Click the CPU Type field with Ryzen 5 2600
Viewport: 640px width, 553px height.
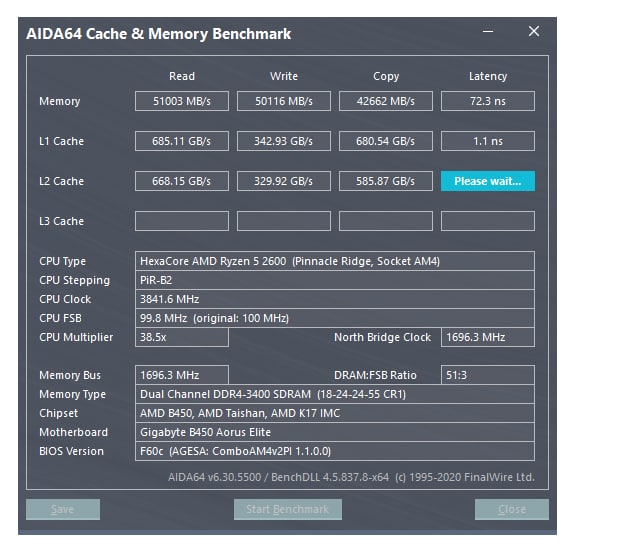click(335, 261)
